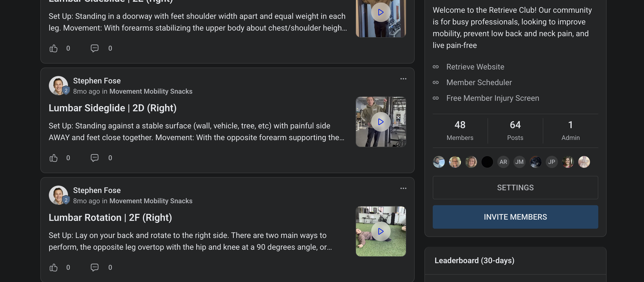The image size is (644, 282).
Task: Open the Lumbar Rotation | 2F (Right) post title
Action: pos(110,217)
